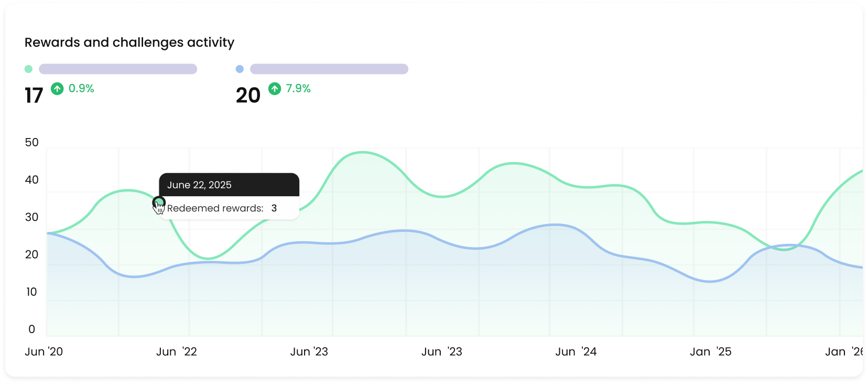Image resolution: width=868 pixels, height=384 pixels.
Task: Click the large number 20
Action: [248, 95]
